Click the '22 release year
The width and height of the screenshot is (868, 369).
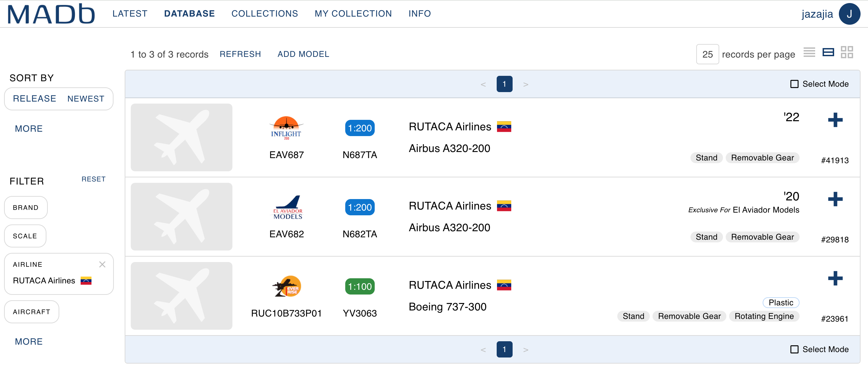791,117
